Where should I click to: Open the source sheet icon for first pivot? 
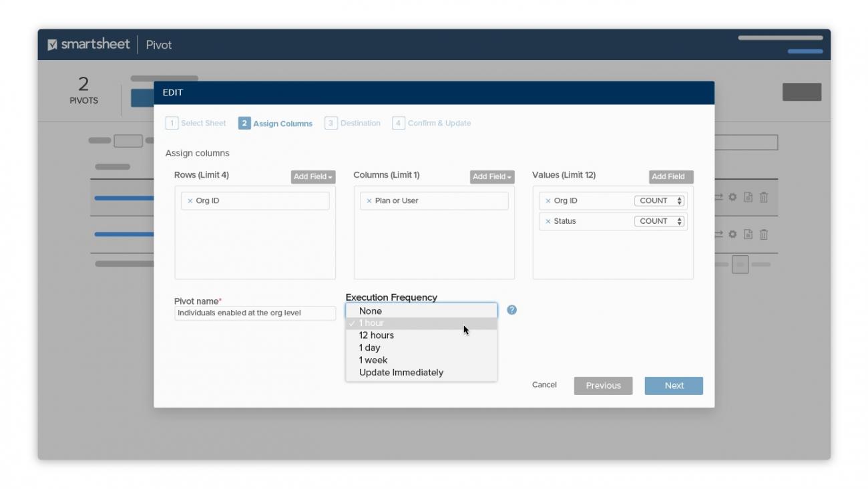click(748, 196)
